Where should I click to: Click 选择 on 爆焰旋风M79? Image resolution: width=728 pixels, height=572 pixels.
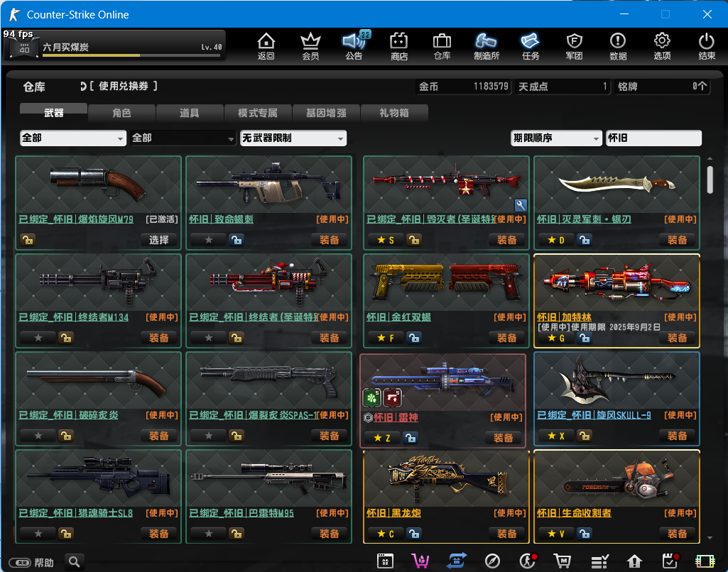(159, 240)
